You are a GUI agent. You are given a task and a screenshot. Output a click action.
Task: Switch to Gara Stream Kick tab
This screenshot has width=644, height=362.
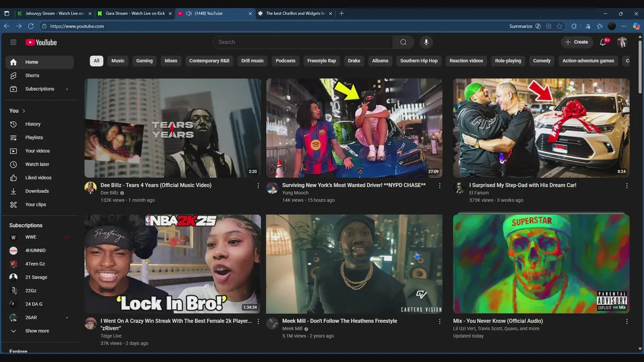pos(135,14)
